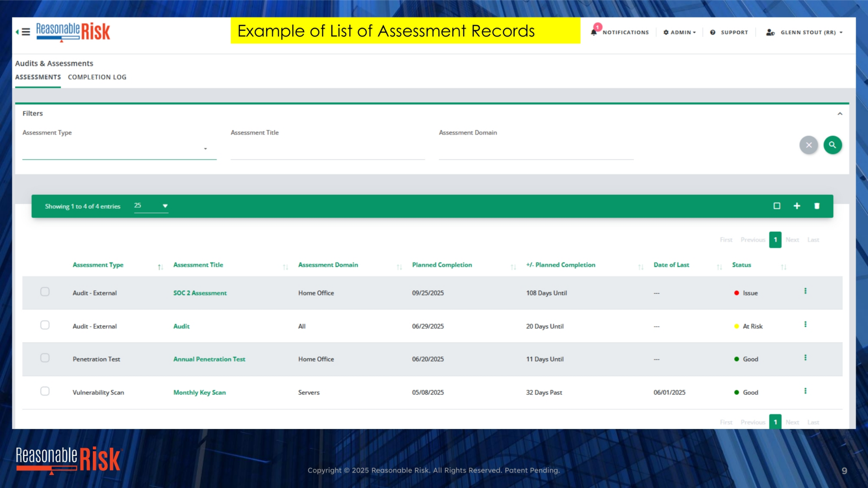
Task: Click the select-all square icon in the toolbar
Action: point(776,206)
